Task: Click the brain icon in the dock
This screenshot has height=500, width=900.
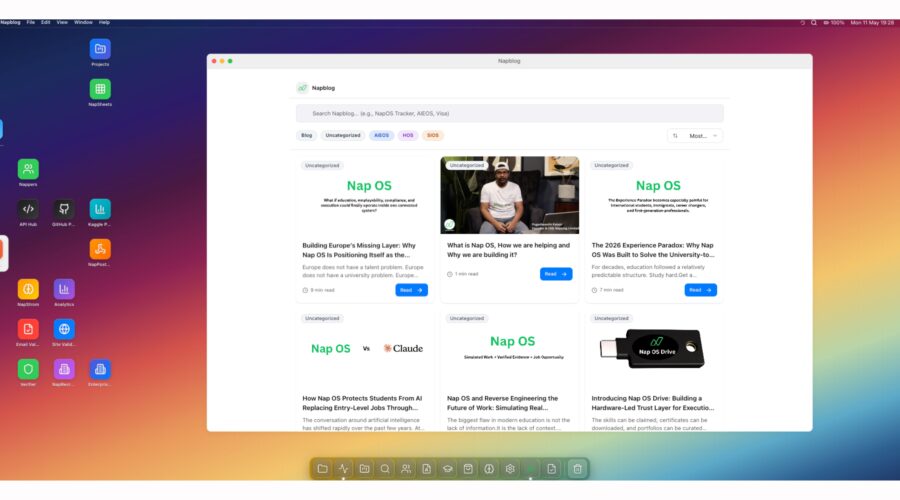Action: tap(489, 468)
